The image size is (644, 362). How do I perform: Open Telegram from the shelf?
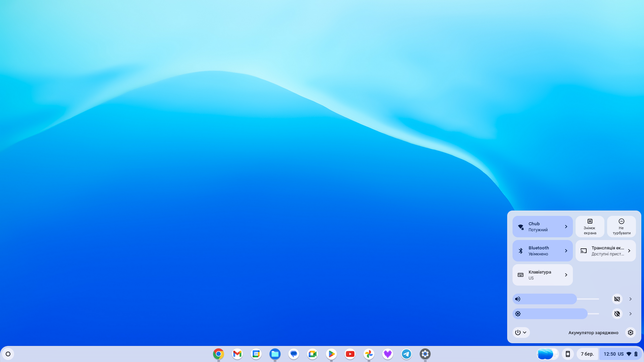click(x=406, y=354)
